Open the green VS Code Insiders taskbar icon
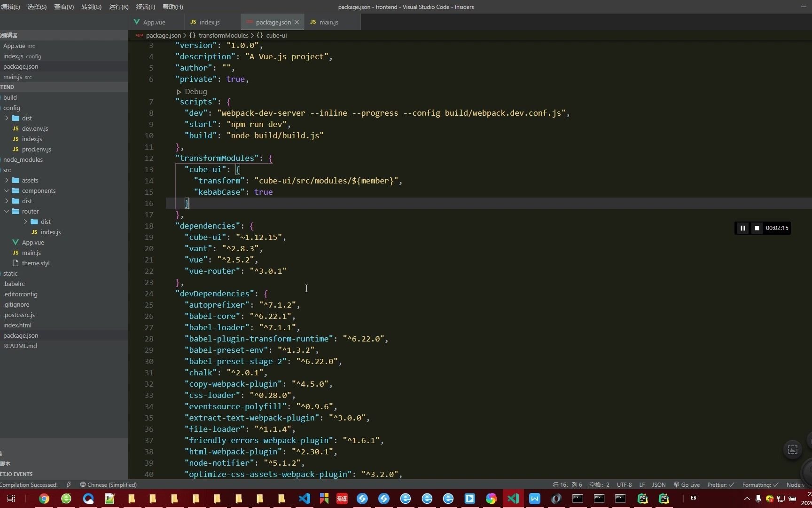 coord(513,499)
